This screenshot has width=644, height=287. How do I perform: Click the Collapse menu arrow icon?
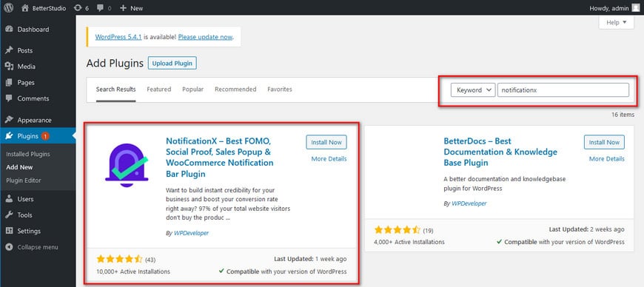point(9,247)
